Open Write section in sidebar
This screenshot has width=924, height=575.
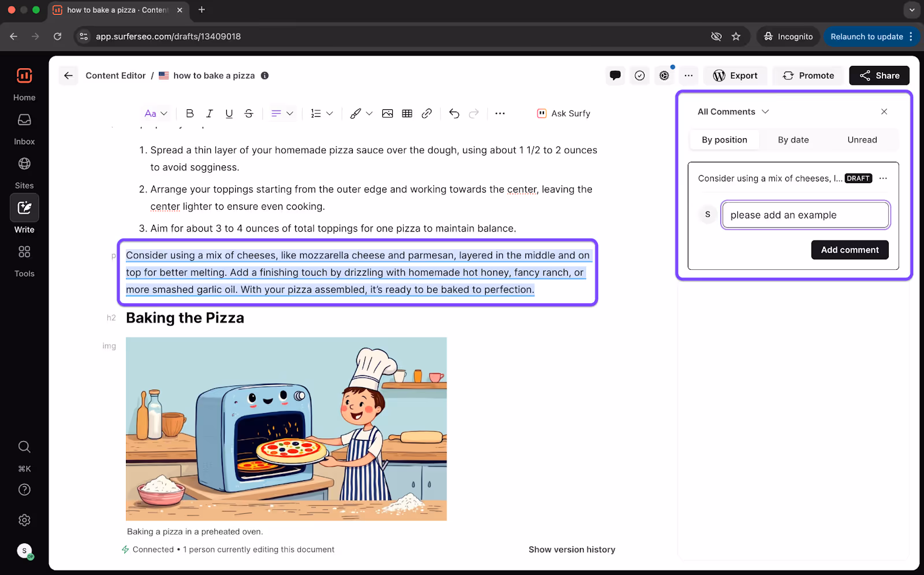point(24,214)
